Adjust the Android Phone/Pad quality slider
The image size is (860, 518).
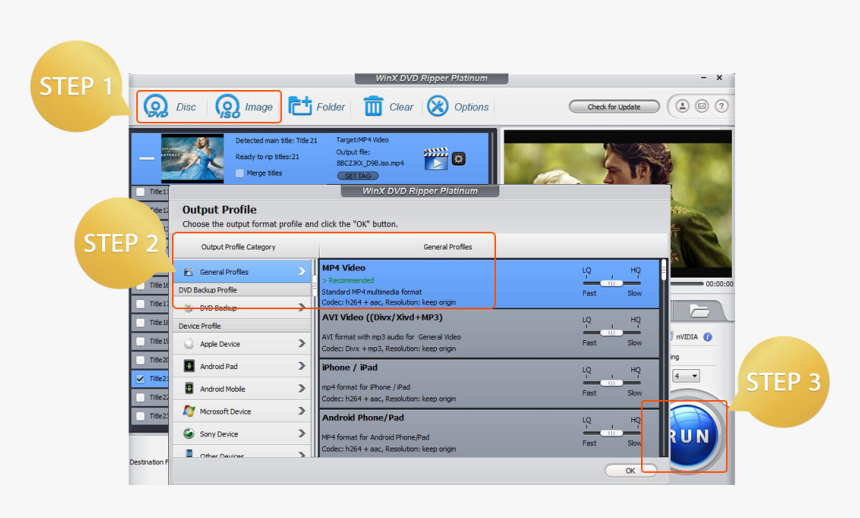[x=612, y=433]
